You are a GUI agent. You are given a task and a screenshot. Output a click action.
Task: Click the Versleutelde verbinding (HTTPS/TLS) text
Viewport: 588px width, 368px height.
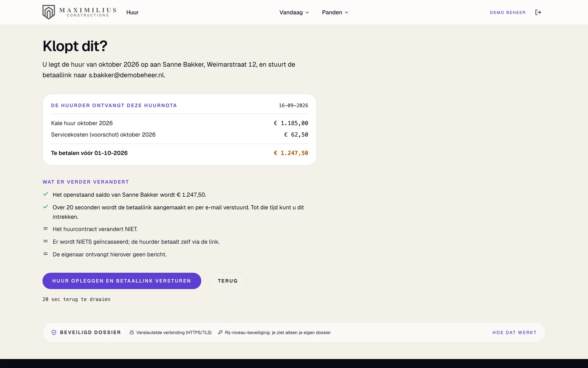(174, 333)
